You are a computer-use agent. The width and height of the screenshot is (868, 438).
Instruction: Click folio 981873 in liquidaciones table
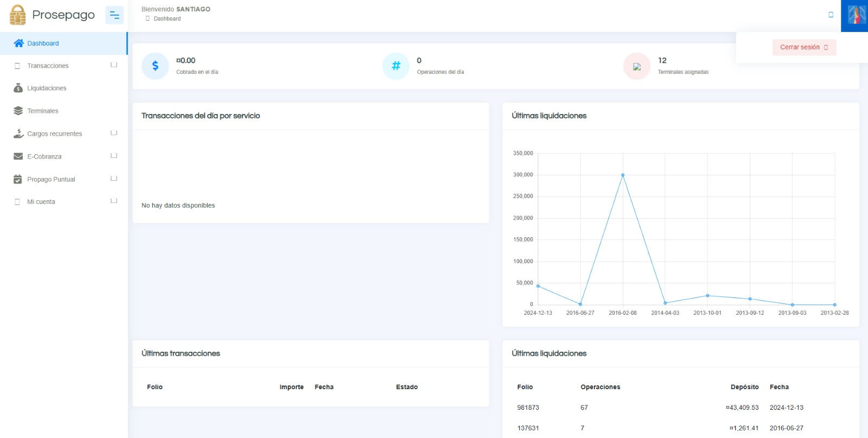pos(528,408)
